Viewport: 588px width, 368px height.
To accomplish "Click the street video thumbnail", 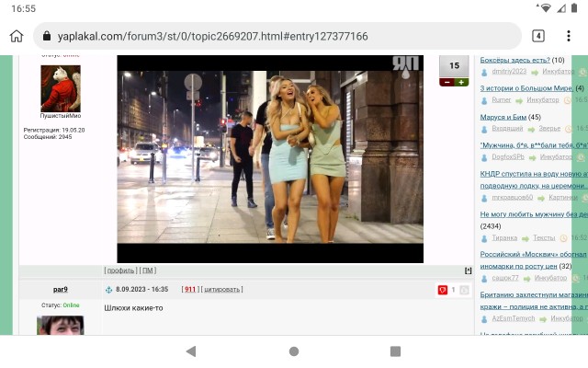I will [270, 159].
